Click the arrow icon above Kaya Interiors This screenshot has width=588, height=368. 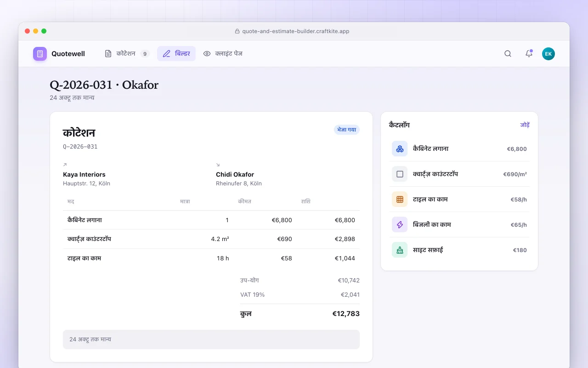[x=65, y=165]
